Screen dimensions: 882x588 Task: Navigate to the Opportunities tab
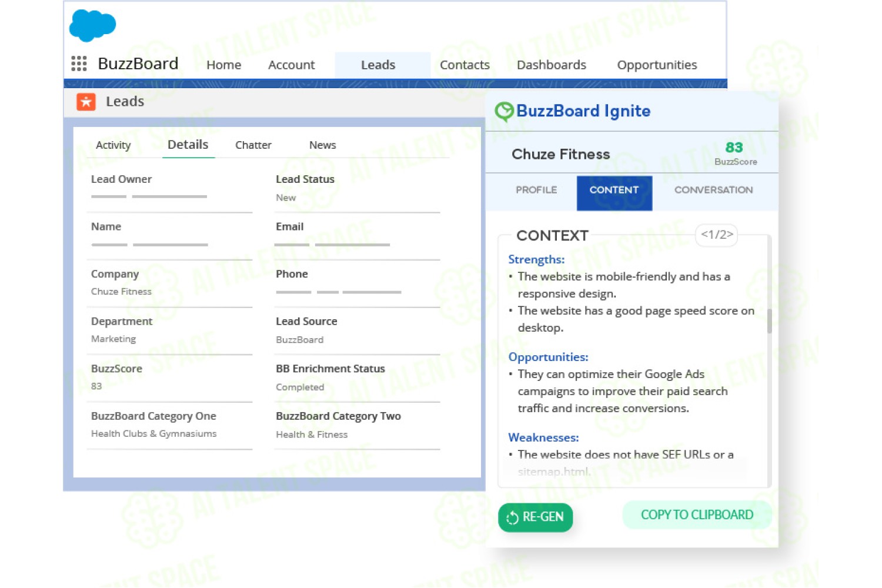[657, 65]
